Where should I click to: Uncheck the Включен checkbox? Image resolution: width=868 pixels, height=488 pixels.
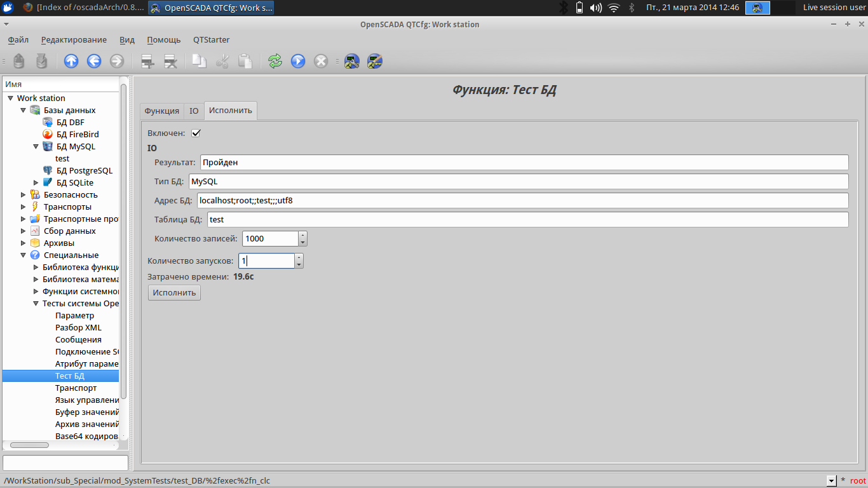[x=196, y=133]
